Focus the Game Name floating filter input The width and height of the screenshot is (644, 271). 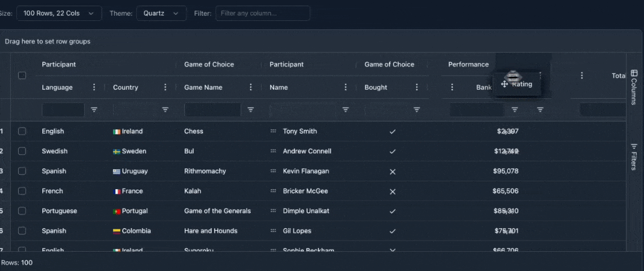(213, 110)
